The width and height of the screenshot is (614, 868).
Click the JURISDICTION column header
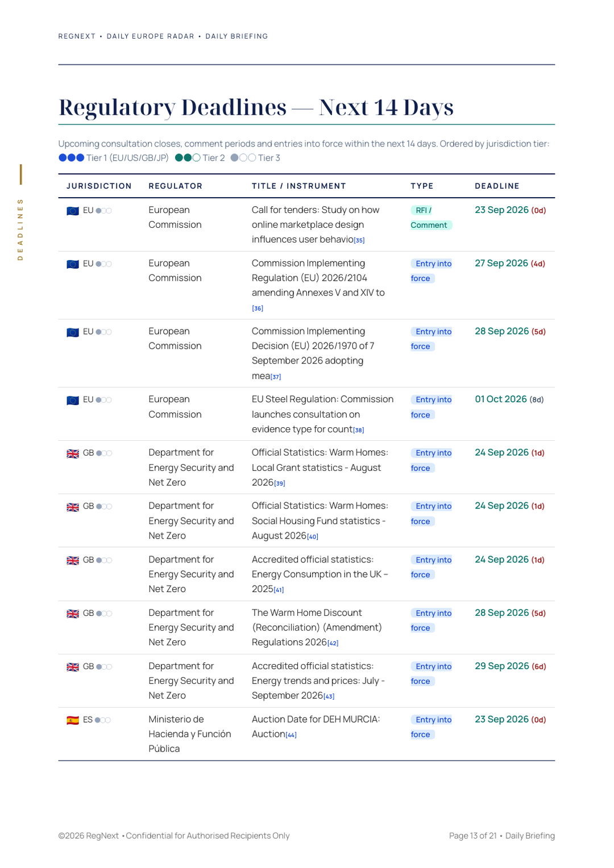point(99,186)
